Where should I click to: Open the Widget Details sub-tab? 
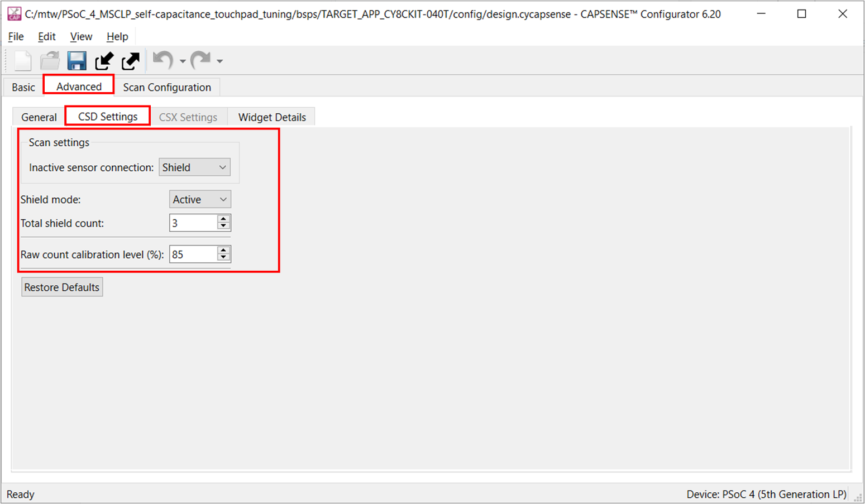point(272,117)
